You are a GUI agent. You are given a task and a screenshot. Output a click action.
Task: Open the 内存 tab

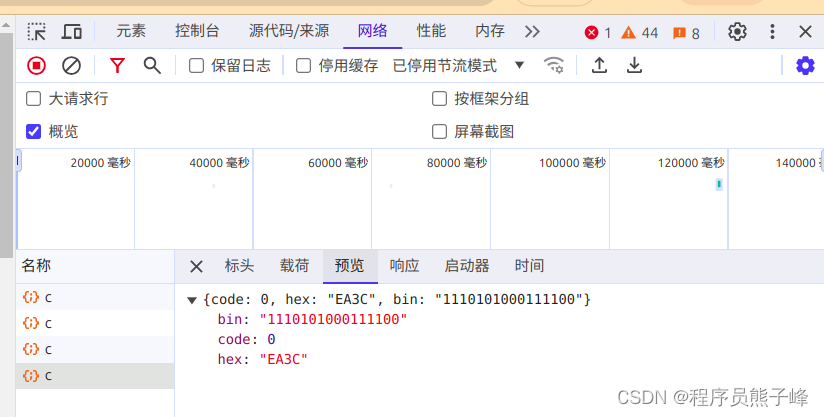coord(490,31)
